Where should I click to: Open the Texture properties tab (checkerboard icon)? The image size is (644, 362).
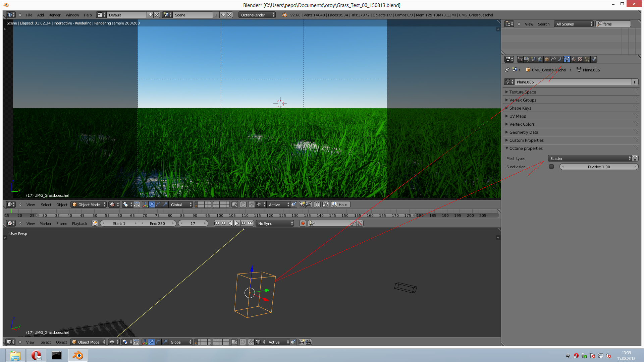580,59
